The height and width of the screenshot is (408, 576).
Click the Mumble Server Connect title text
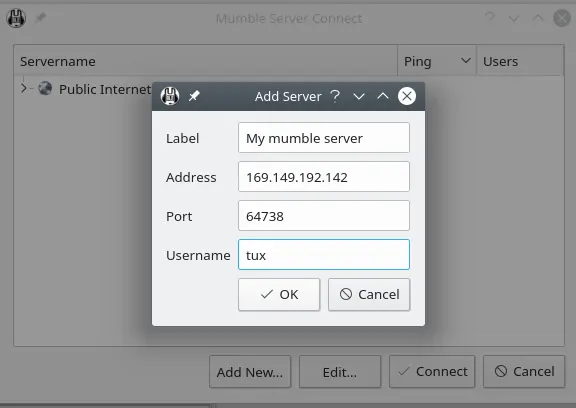289,18
